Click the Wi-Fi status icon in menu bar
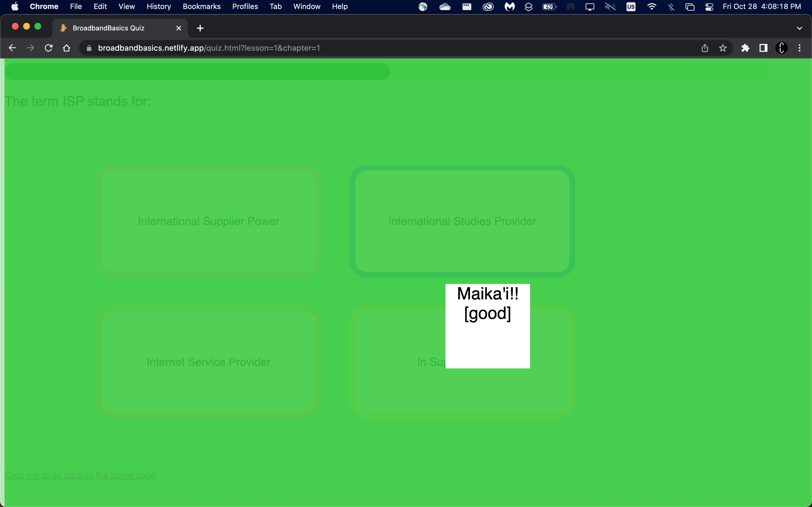 click(651, 7)
